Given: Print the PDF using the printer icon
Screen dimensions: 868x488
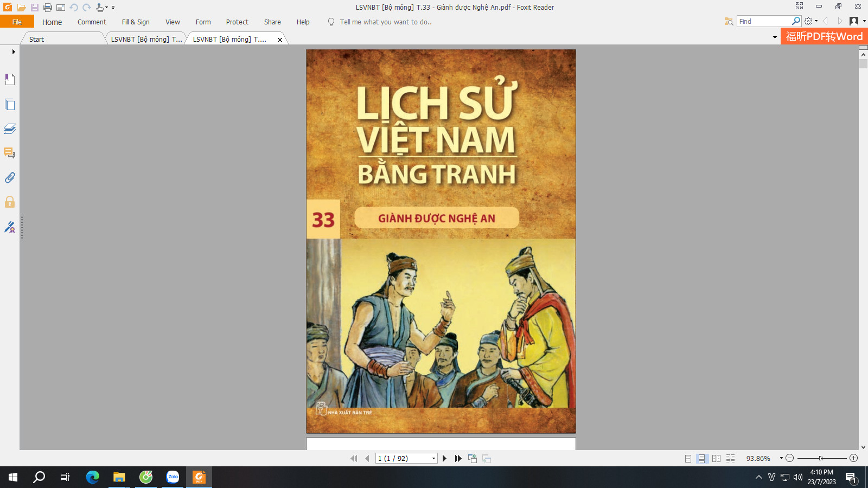Looking at the screenshot, I should (48, 8).
